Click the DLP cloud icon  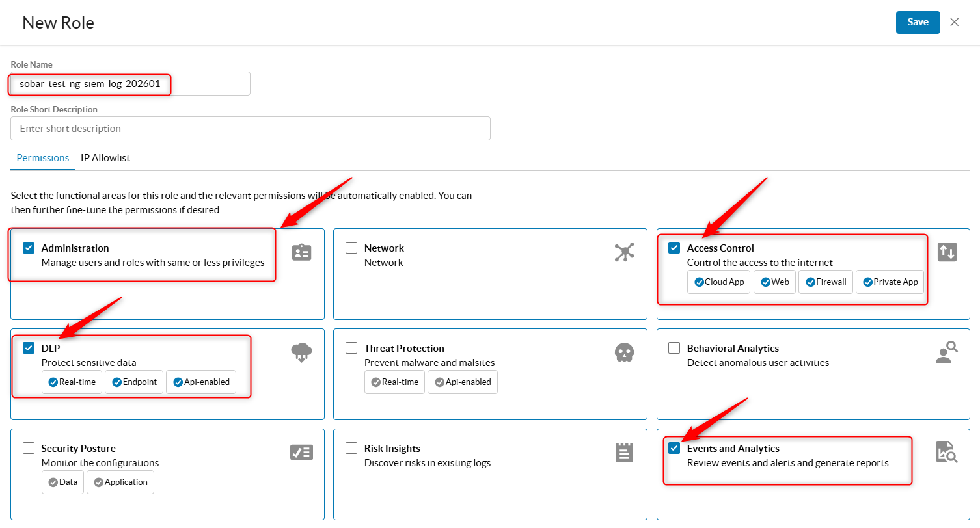(301, 352)
